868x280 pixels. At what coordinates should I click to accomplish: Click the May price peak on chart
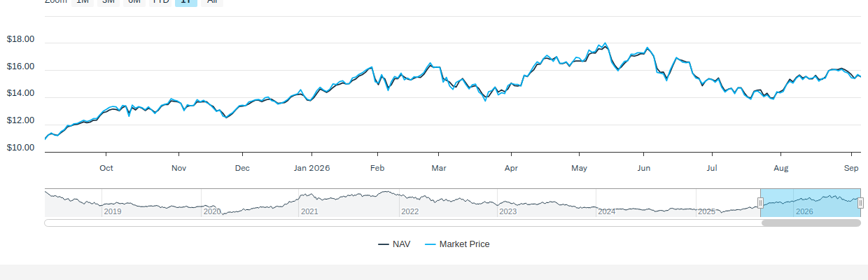(605, 43)
